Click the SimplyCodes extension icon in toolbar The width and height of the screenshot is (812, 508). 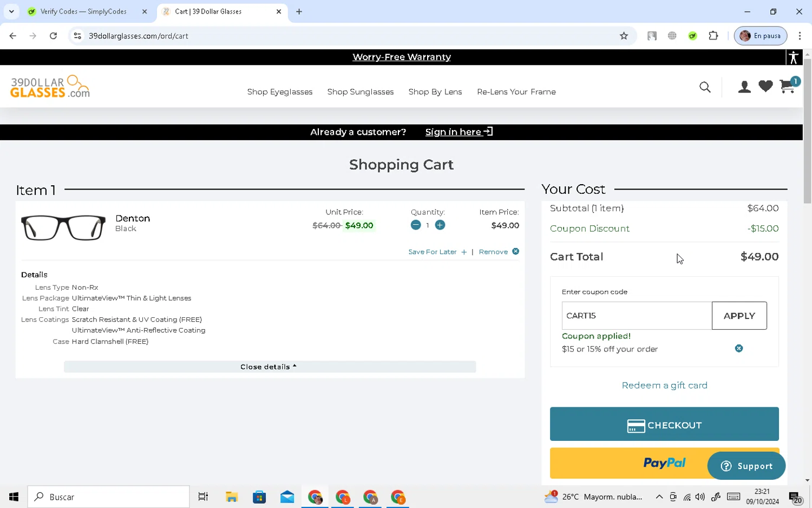click(693, 36)
